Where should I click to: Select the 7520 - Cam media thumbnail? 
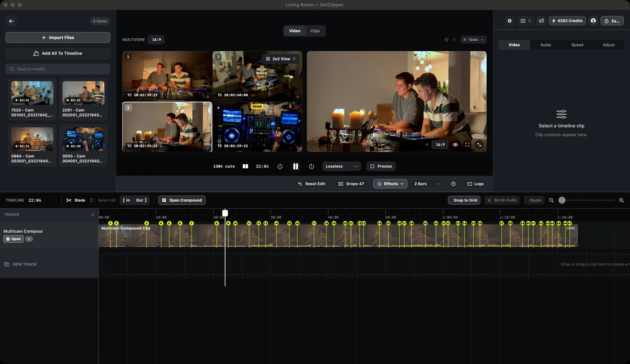coord(32,93)
